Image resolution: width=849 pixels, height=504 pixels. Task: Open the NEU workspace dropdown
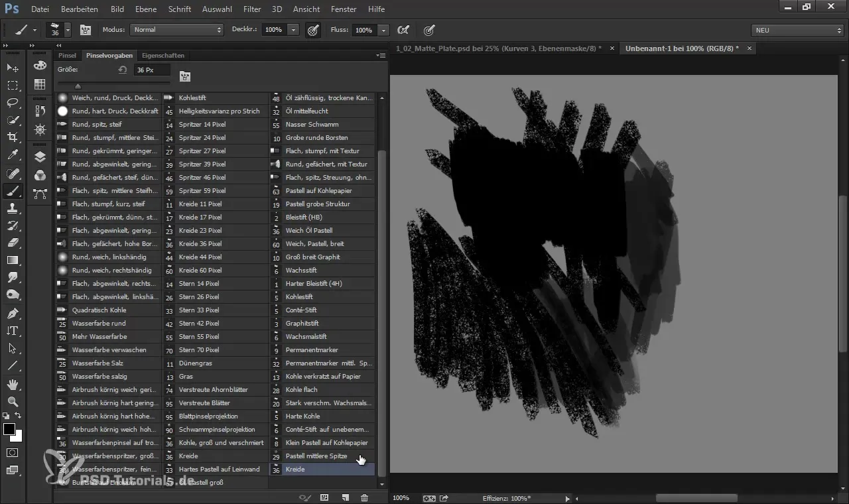(797, 31)
